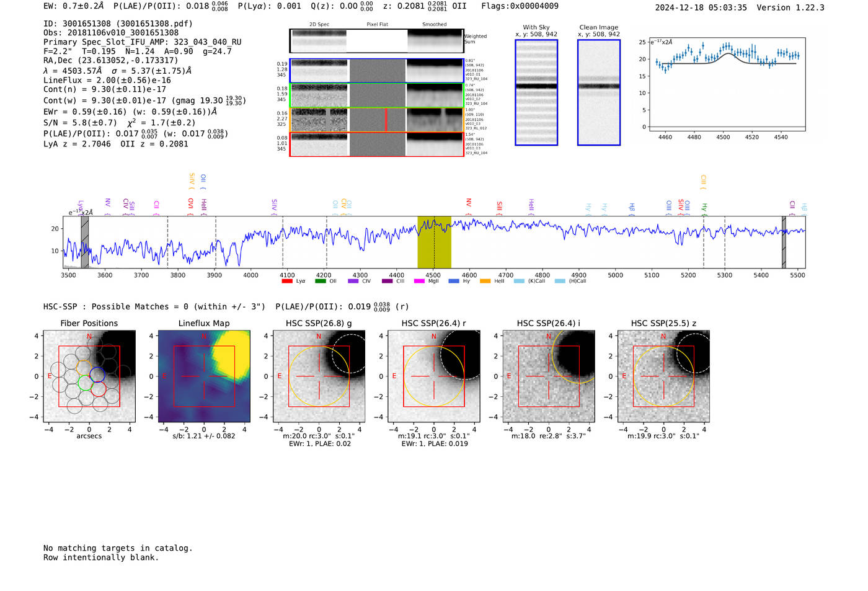This screenshot has height=591, width=868.
Task: Click the 'RA,Dec (23.613052,-0.173317)' line
Action: (x=110, y=60)
